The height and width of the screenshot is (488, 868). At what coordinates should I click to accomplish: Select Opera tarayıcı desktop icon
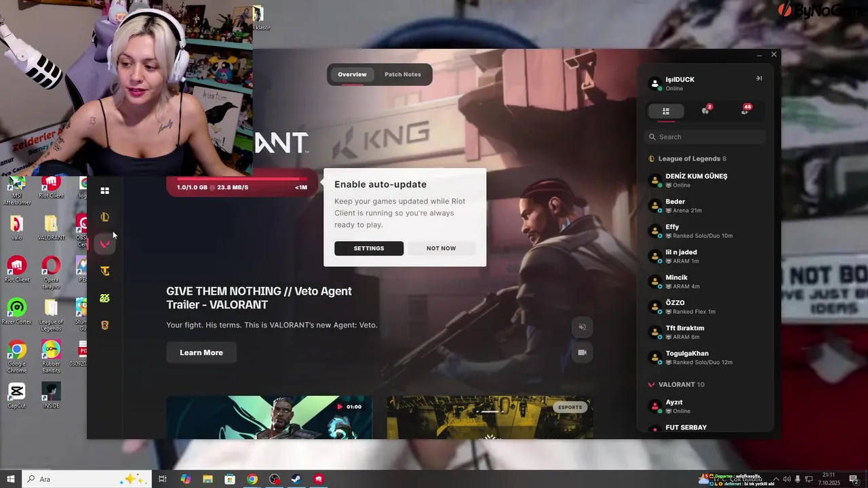pos(51,273)
